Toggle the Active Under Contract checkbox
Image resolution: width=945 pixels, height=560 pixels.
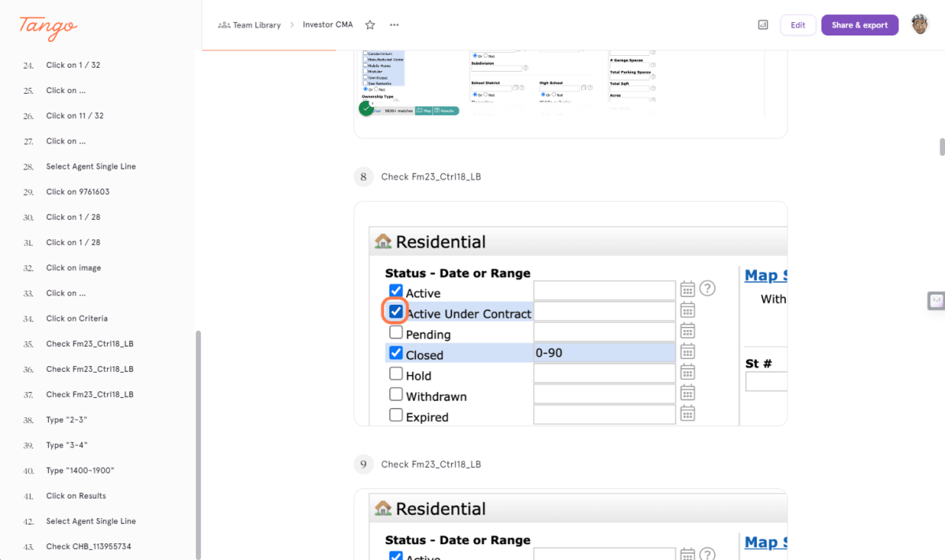click(x=395, y=311)
